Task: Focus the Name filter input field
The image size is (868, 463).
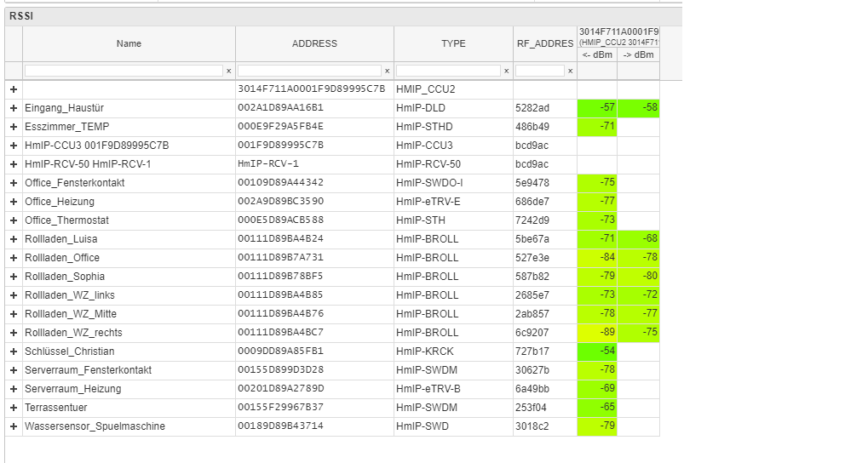Action: (x=124, y=71)
